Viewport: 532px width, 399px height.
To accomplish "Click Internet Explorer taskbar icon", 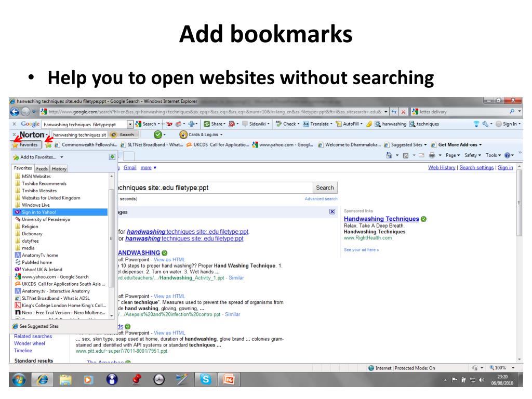I will [43, 379].
